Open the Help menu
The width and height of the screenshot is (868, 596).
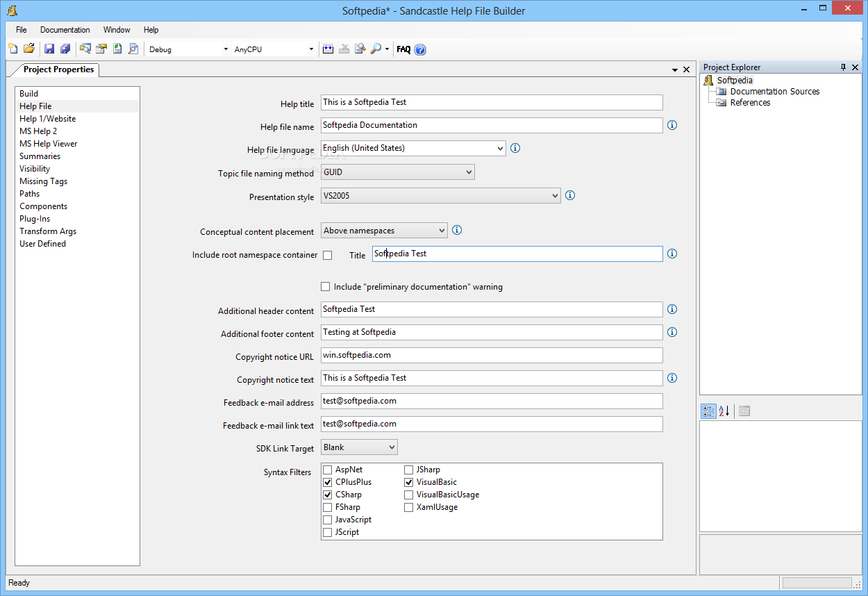[151, 30]
